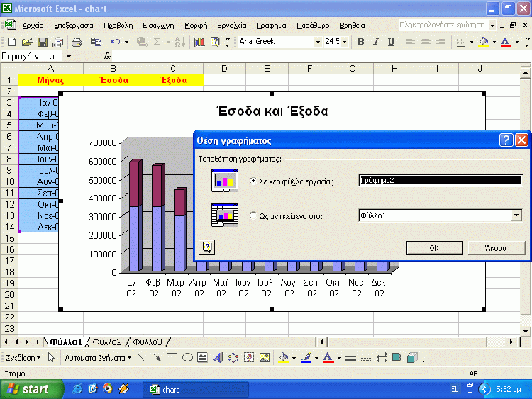Click the Undo arrow icon
Screen dimensions: 532x399
tap(116, 42)
